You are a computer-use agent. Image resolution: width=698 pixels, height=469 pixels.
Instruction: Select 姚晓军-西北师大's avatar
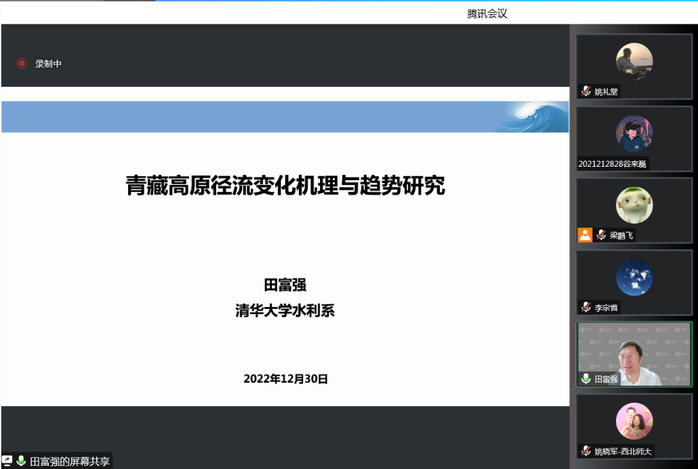(x=633, y=421)
